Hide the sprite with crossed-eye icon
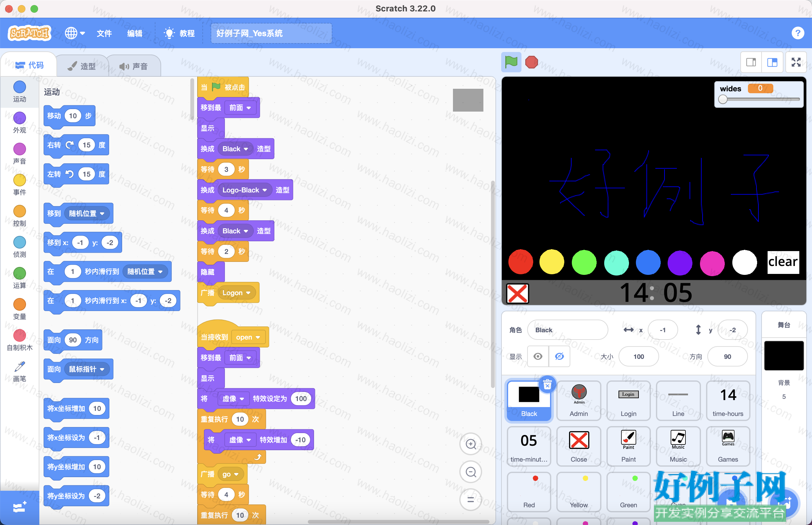This screenshot has height=525, width=812. coord(559,356)
